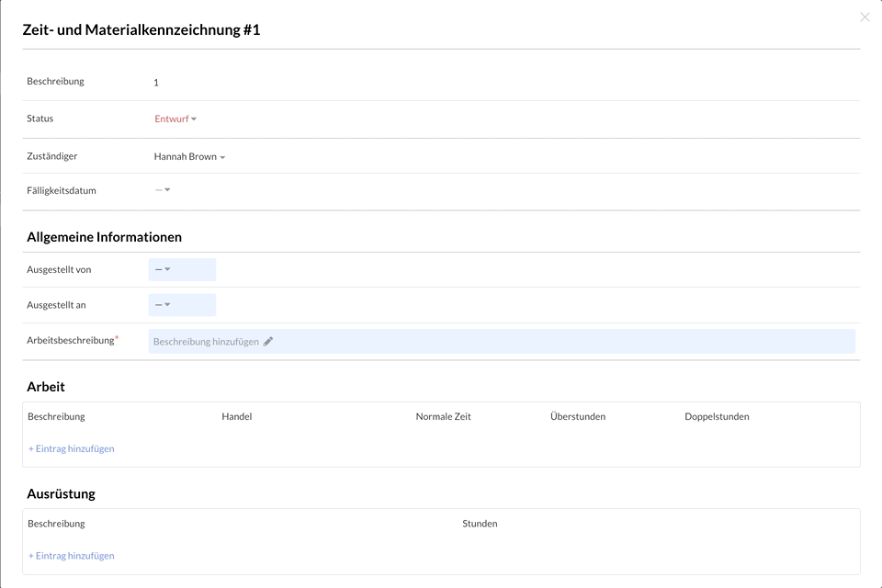Click the Normale Zeit column header
Viewport: 882px width, 588px height.
[443, 416]
